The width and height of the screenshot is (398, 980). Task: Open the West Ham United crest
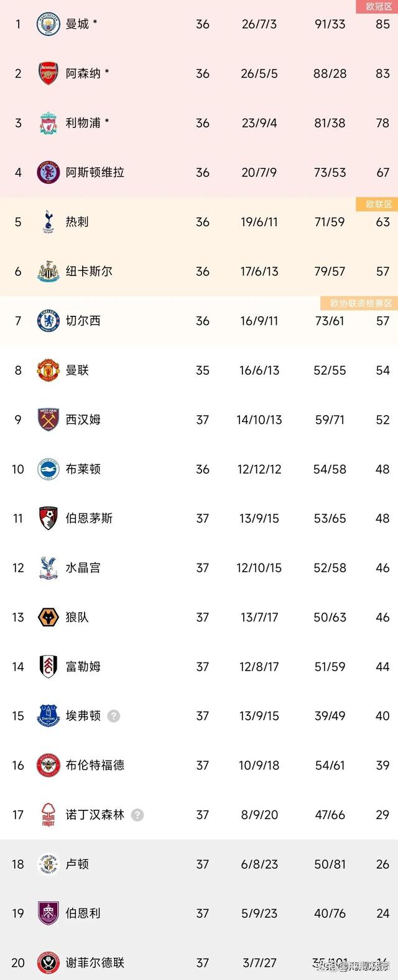click(48, 419)
